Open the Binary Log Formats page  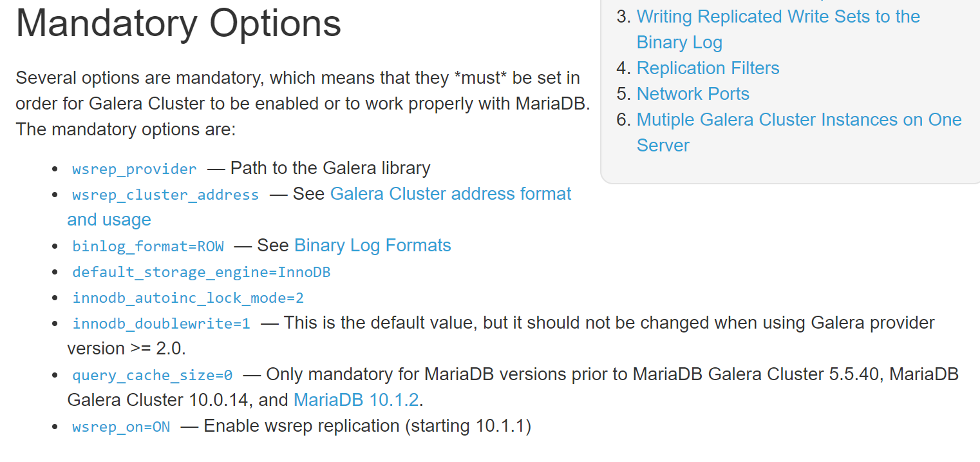click(372, 245)
